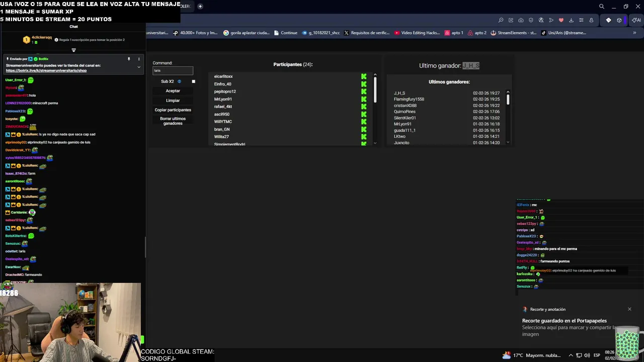Image resolution: width=644 pixels, height=362 pixels.
Task: Toggle the Sub X2 checkbox
Action: [x=193, y=81]
